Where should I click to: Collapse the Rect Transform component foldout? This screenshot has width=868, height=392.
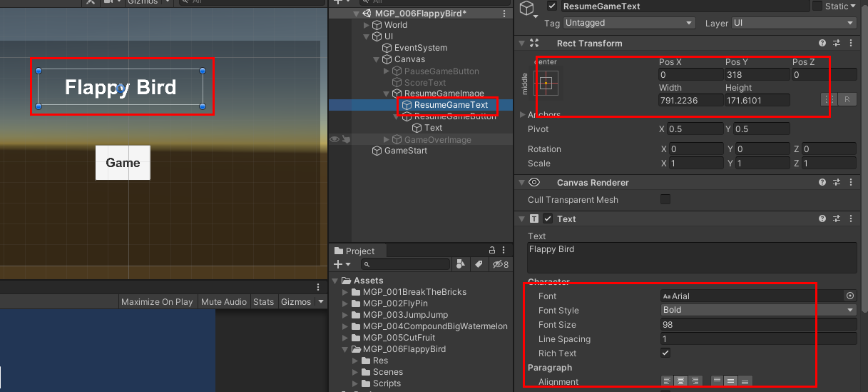pyautogui.click(x=522, y=44)
